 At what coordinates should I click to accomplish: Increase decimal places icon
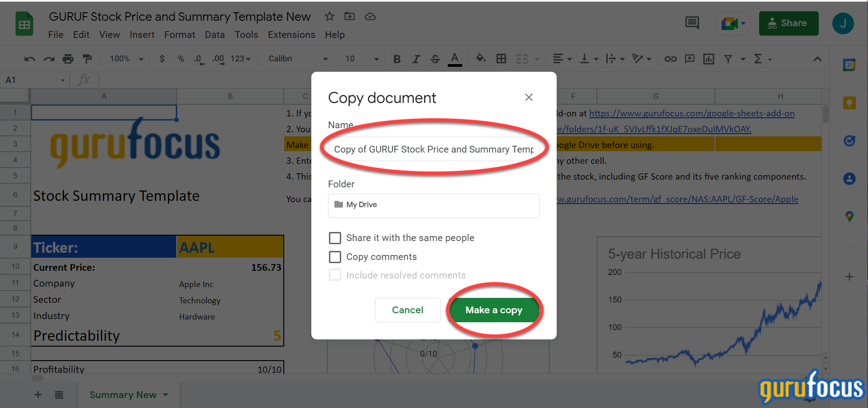(x=218, y=59)
